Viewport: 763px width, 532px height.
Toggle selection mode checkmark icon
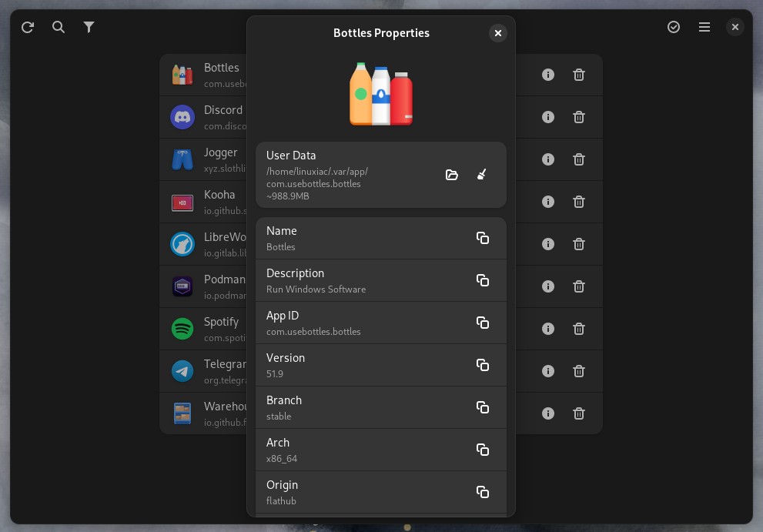coord(674,27)
